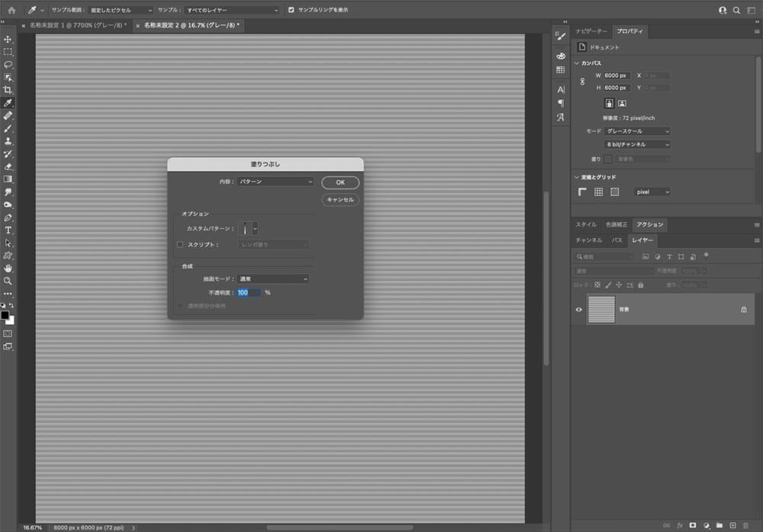Open the 描画モード dropdown
Image resolution: width=763 pixels, height=532 pixels.
pos(273,279)
